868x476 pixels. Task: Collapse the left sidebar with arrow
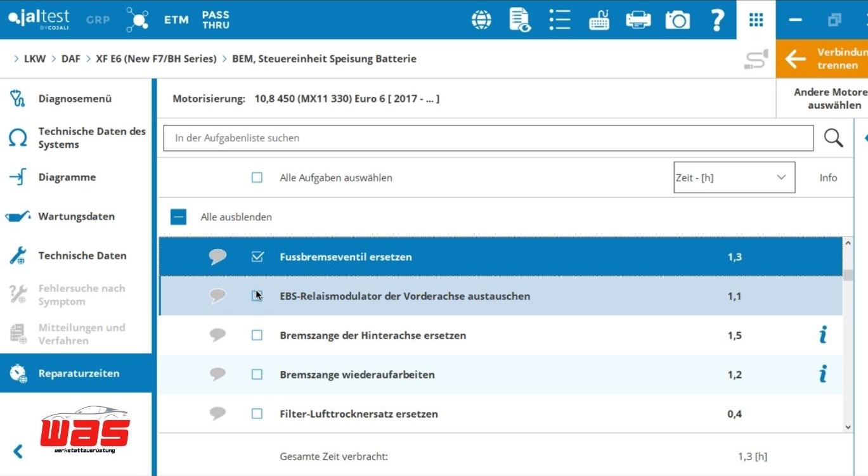pyautogui.click(x=18, y=451)
